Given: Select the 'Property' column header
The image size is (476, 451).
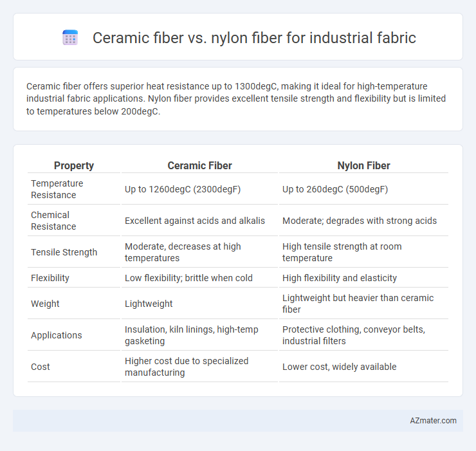Looking at the screenshot, I should [74, 165].
